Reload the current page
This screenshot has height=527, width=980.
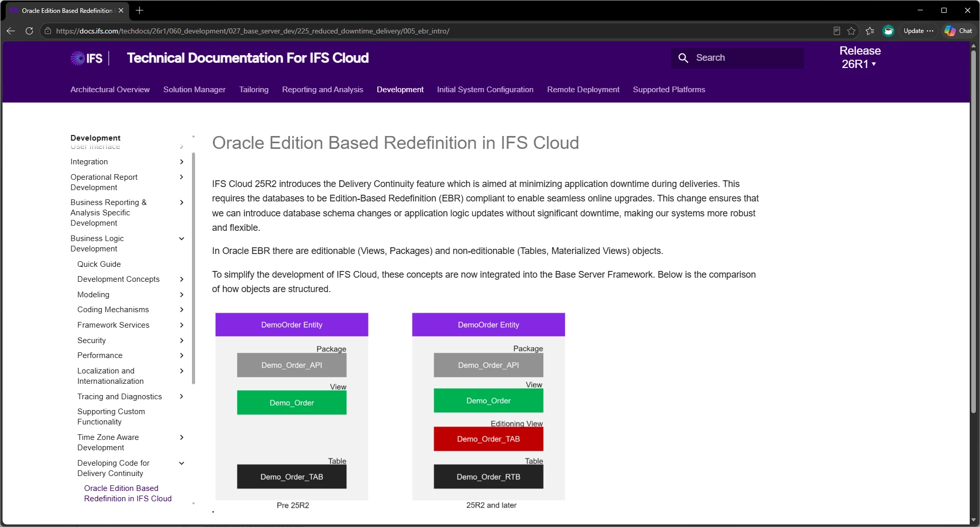click(29, 31)
